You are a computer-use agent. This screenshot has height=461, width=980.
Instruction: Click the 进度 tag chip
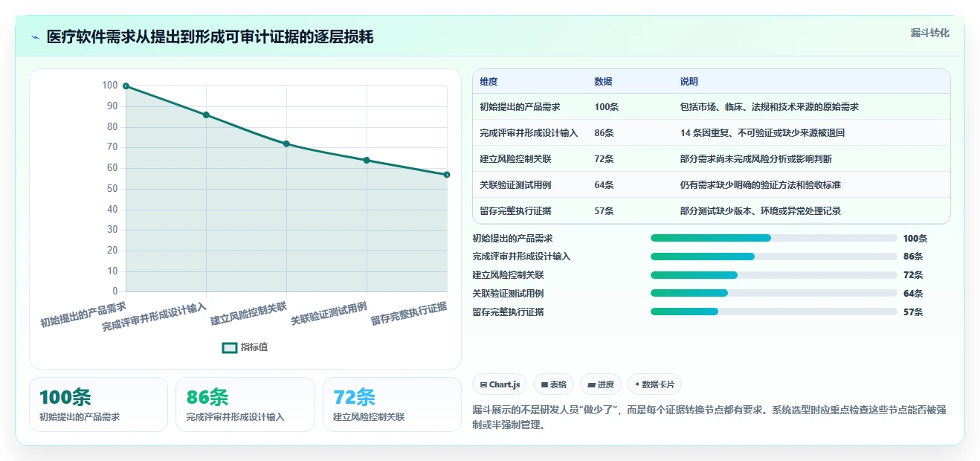[x=601, y=384]
